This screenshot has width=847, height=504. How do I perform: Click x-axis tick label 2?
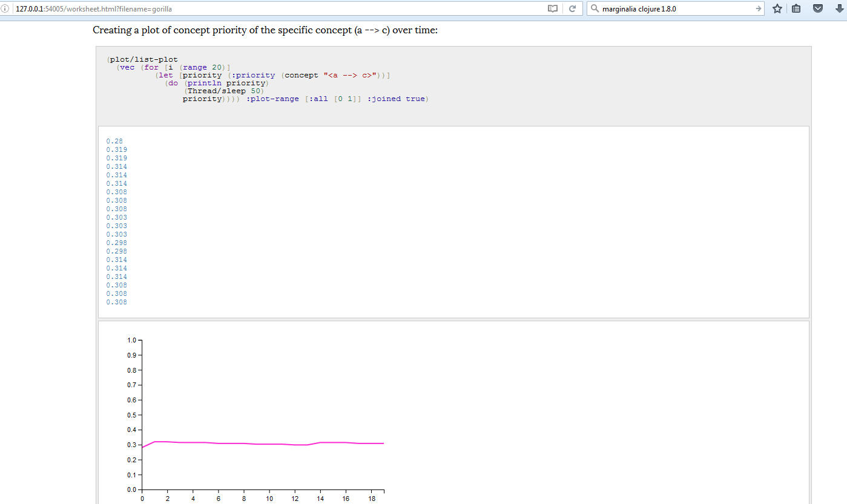(168, 499)
